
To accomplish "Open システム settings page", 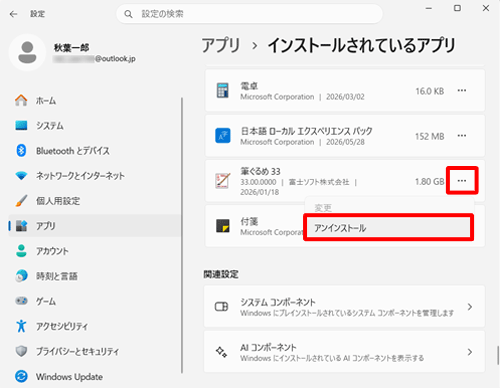I will [95, 125].
